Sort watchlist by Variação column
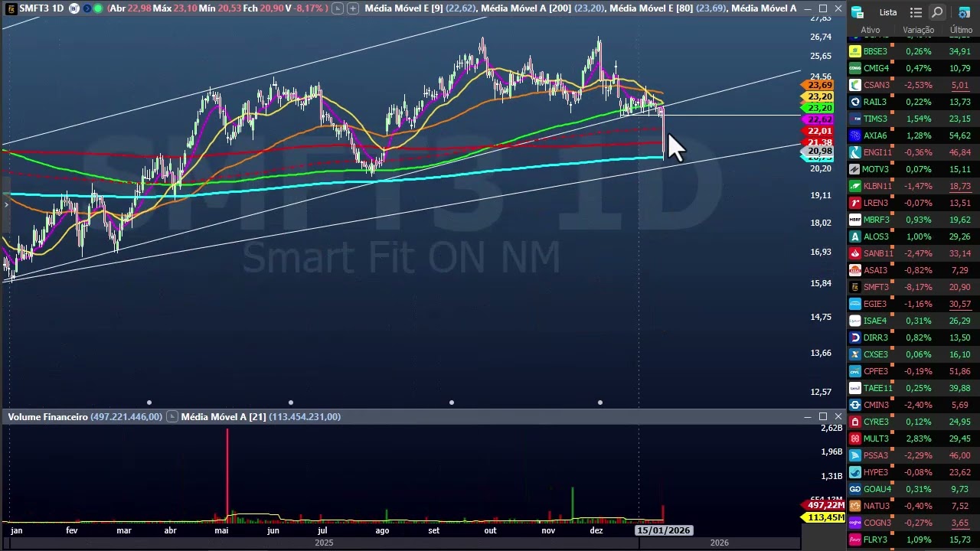Screen dimensions: 980x551 918,30
